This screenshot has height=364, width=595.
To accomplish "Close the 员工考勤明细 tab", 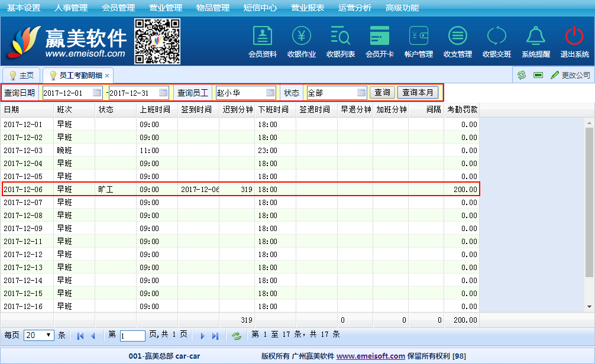I will [x=107, y=76].
